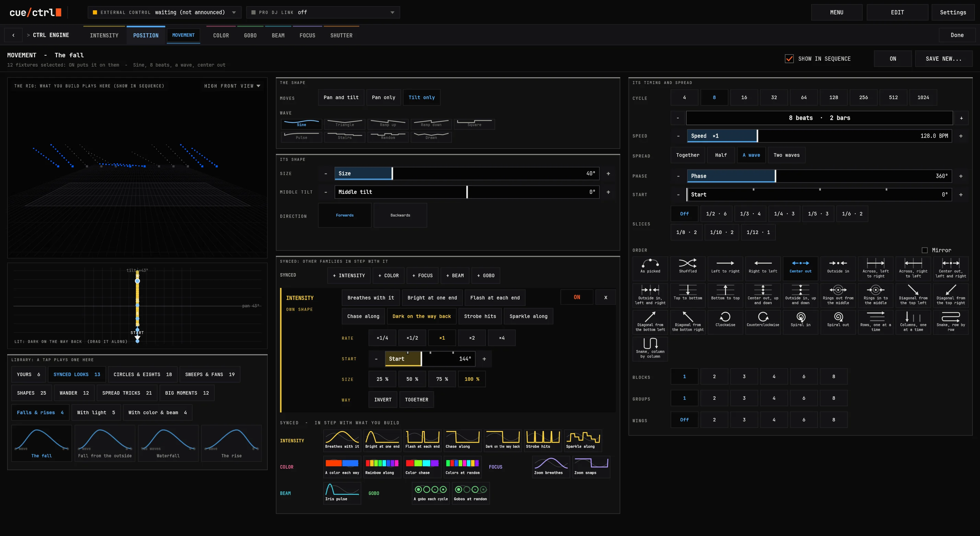Open the INTENSITY tab
The image size is (980, 536).
104,35
